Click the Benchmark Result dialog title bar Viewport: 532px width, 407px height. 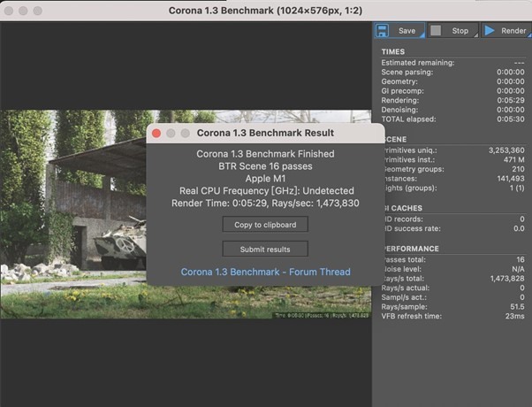point(266,133)
